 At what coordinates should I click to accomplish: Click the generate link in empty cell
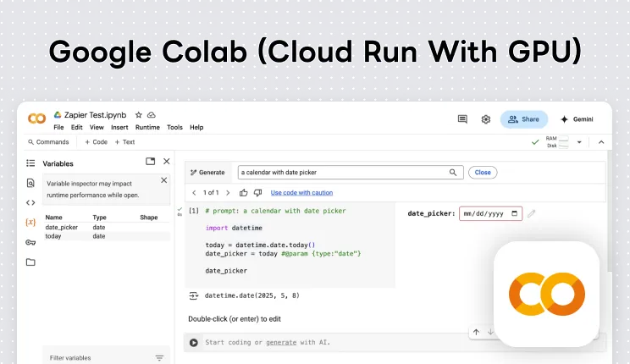tap(281, 342)
